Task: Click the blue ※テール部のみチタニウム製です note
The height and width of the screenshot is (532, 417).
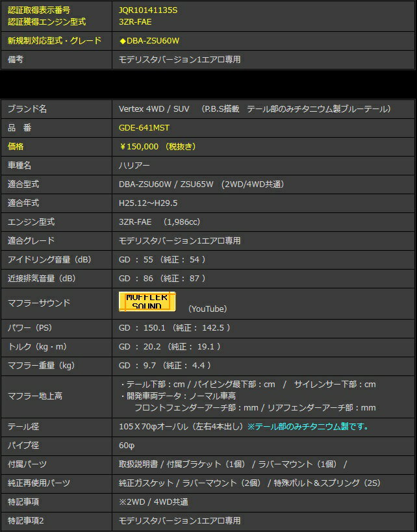Action: 308,427
